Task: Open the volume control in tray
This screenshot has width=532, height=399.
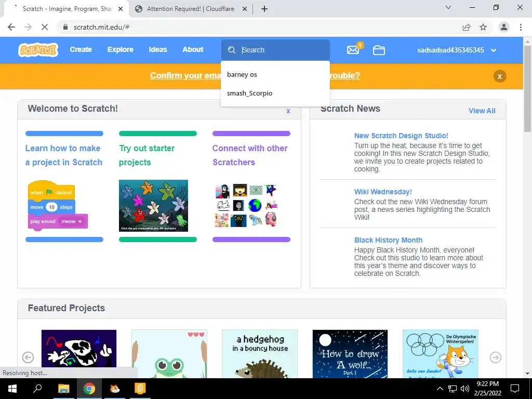Action: coord(465,389)
